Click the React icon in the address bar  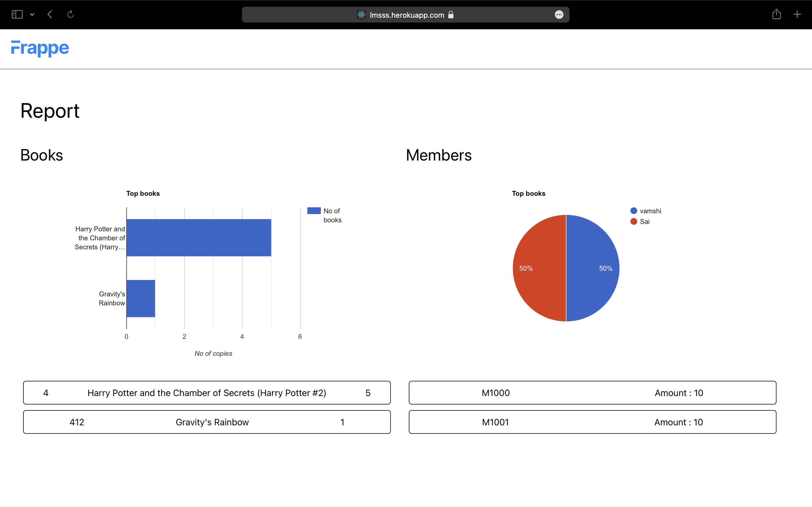click(x=361, y=15)
